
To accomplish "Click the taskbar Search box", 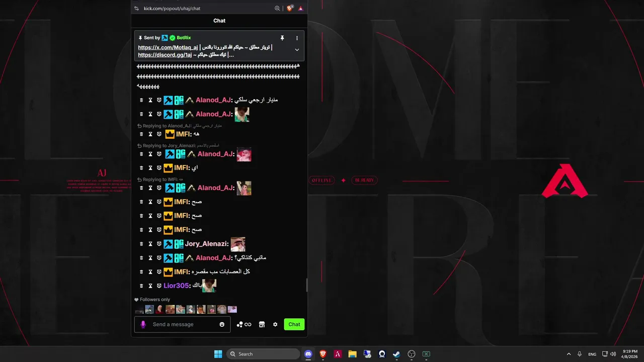I will 263,354.
